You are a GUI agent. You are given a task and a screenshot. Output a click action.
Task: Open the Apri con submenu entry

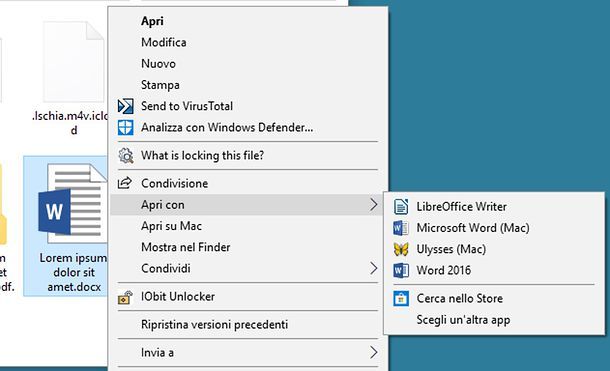point(248,205)
